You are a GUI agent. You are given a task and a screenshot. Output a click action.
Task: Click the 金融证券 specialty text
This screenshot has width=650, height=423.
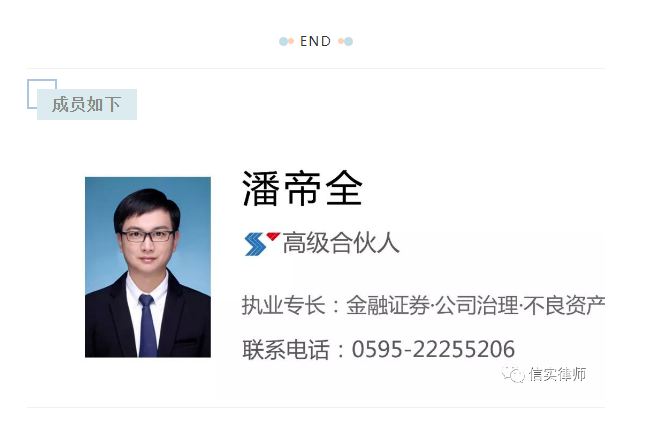388,305
